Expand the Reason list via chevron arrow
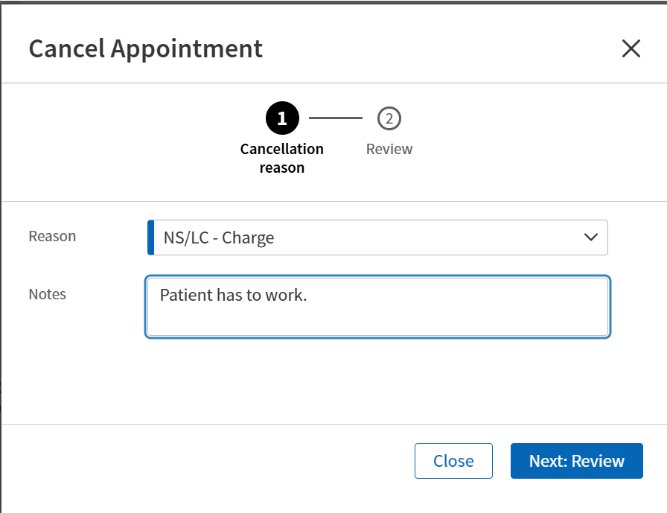Image resolution: width=667 pixels, height=513 pixels. pyautogui.click(x=590, y=238)
